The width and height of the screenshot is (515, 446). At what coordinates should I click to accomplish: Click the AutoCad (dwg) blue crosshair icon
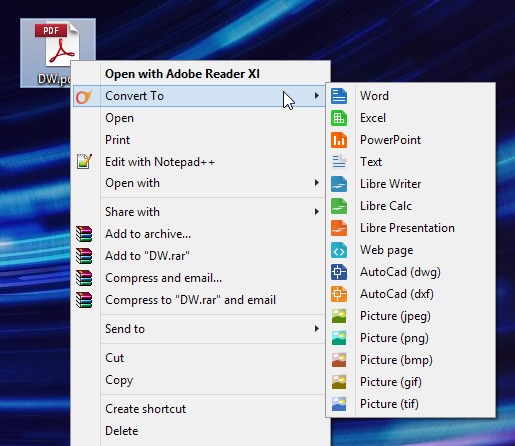(339, 272)
